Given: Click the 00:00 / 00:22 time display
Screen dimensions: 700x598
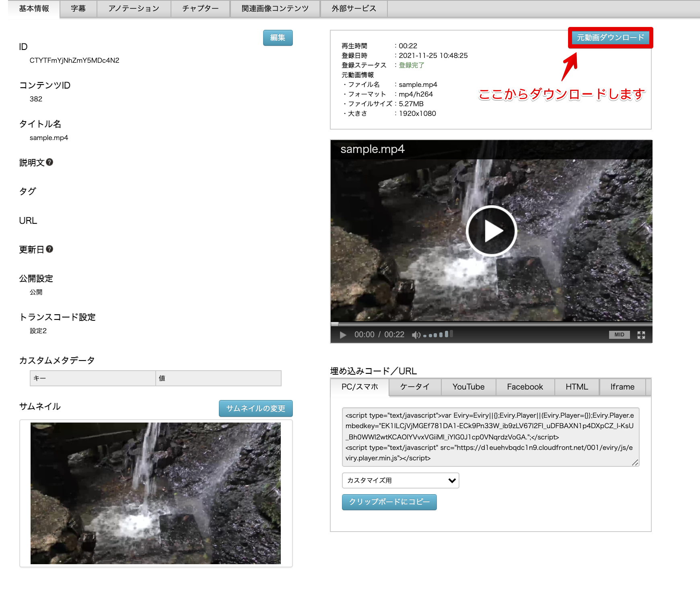Looking at the screenshot, I should (x=379, y=335).
